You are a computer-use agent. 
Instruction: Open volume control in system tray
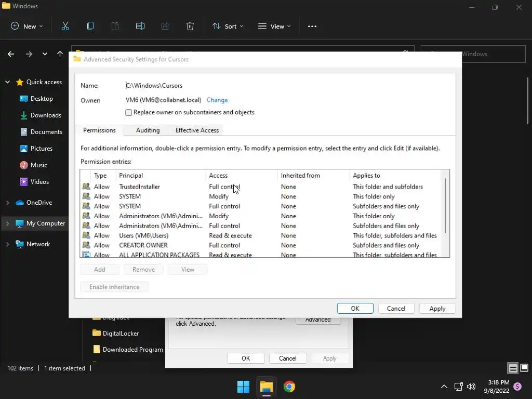(x=471, y=387)
